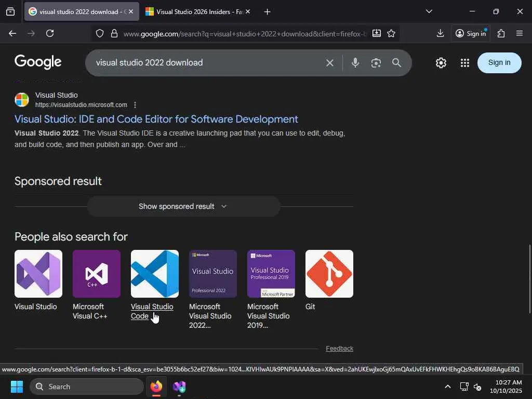532x399 pixels.
Task: Click Microsoft Visual Studio 2019... label
Action: [x=269, y=316]
